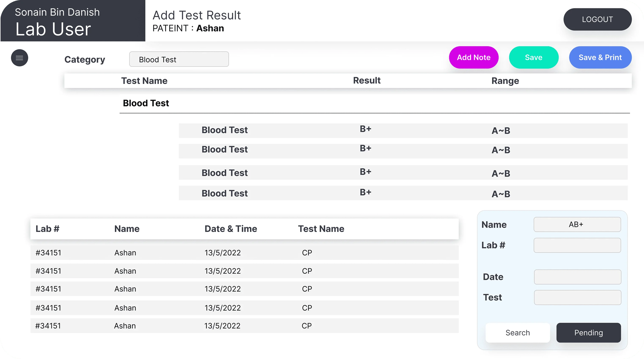
Task: Click the LOGOUT button
Action: click(x=597, y=19)
